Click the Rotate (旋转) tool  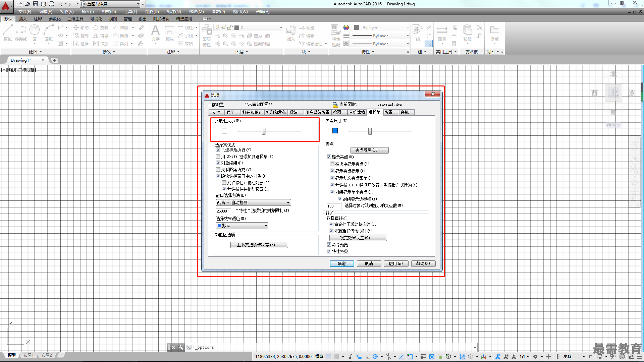[101, 28]
